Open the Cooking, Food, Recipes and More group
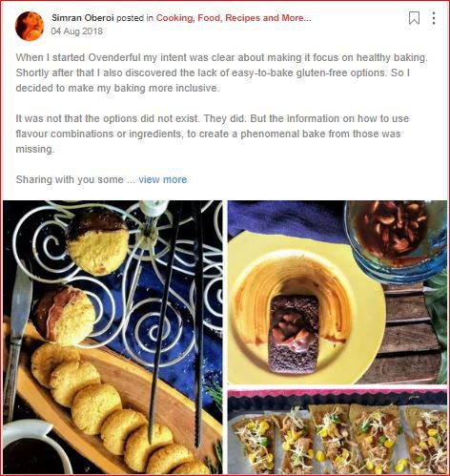Screen dimensions: 450x476 (234, 18)
